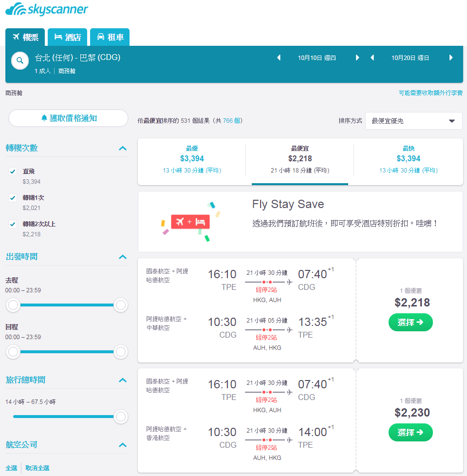Click the Fly Stay Save promo banner
The image size is (467, 476).
[x=300, y=222]
